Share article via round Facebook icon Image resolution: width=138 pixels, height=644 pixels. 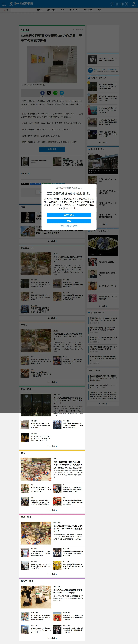coord(42,93)
